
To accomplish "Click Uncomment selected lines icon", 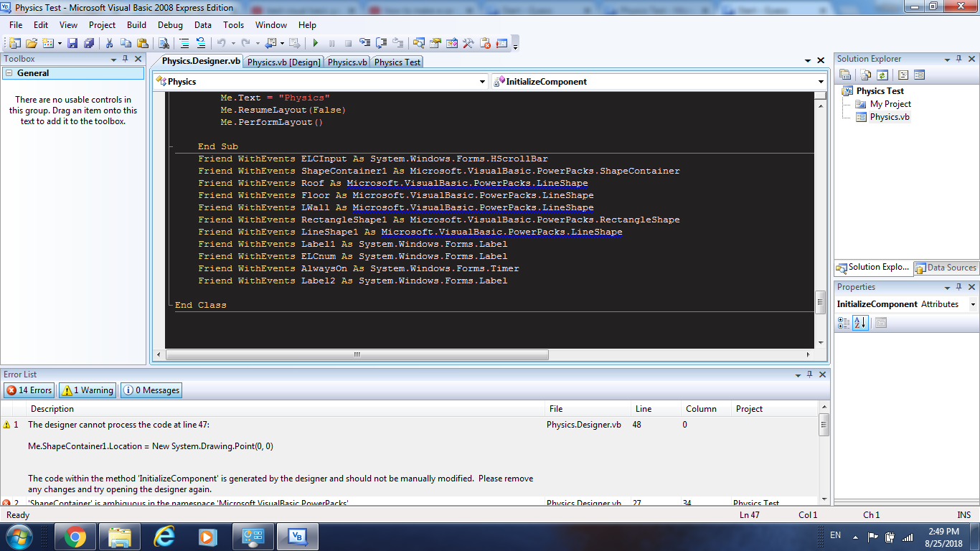I will (201, 43).
